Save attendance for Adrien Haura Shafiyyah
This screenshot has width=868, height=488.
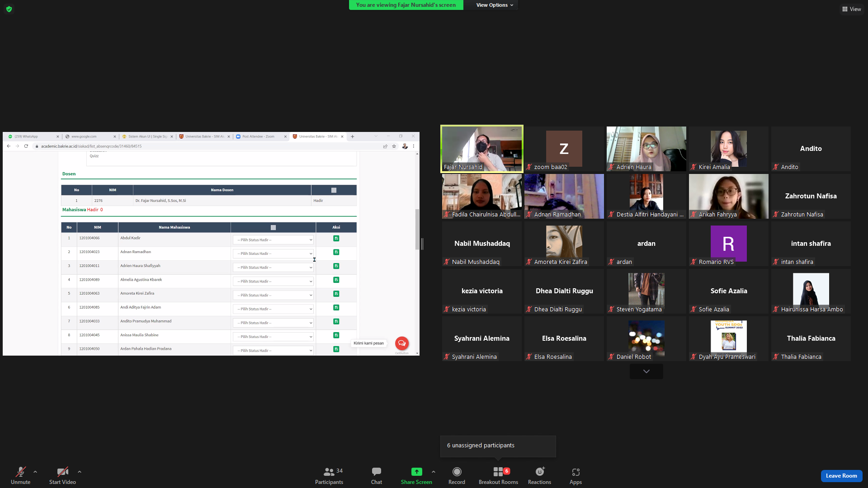pos(336,266)
